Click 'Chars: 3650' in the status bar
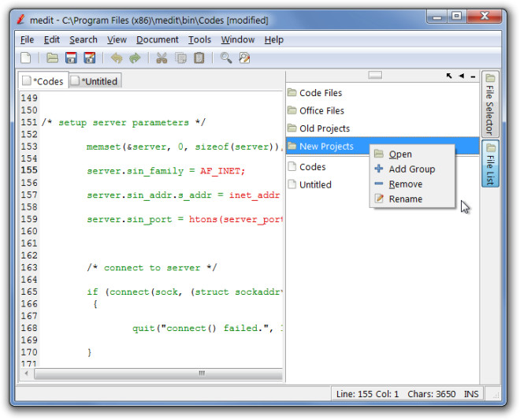 432,394
